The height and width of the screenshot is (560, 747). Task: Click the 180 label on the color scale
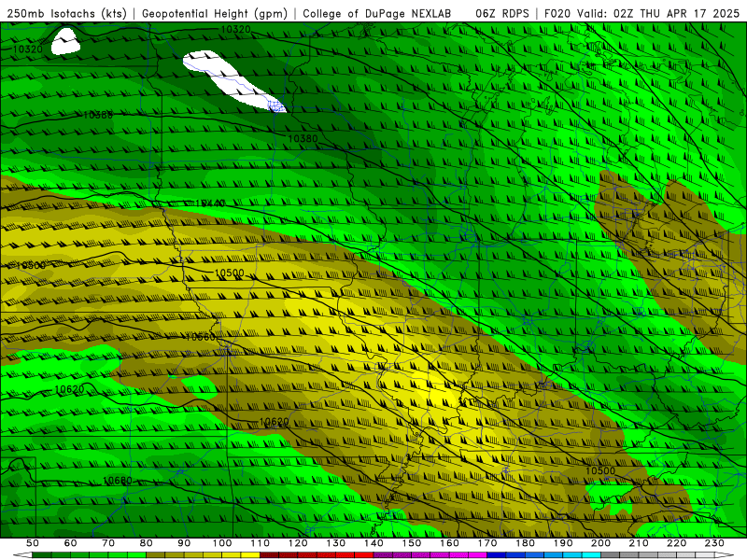tap(525, 543)
